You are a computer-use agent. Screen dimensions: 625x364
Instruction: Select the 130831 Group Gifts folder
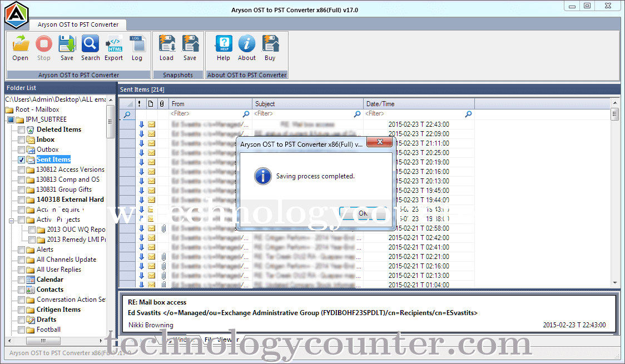pos(64,190)
